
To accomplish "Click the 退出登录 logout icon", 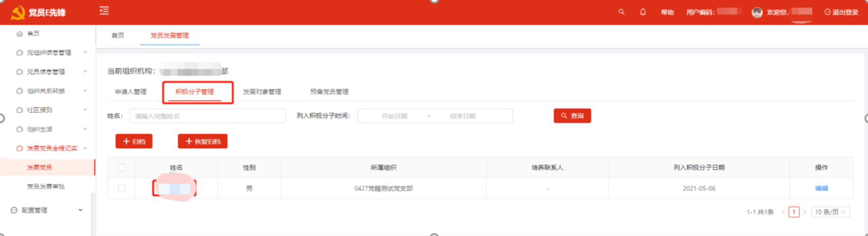I will click(x=827, y=12).
